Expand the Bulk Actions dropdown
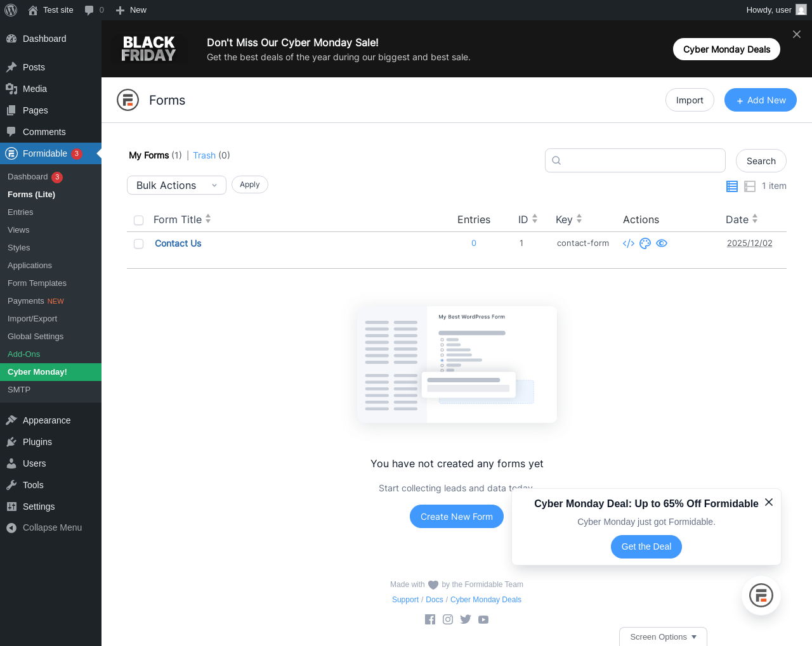The width and height of the screenshot is (812, 646). point(176,185)
